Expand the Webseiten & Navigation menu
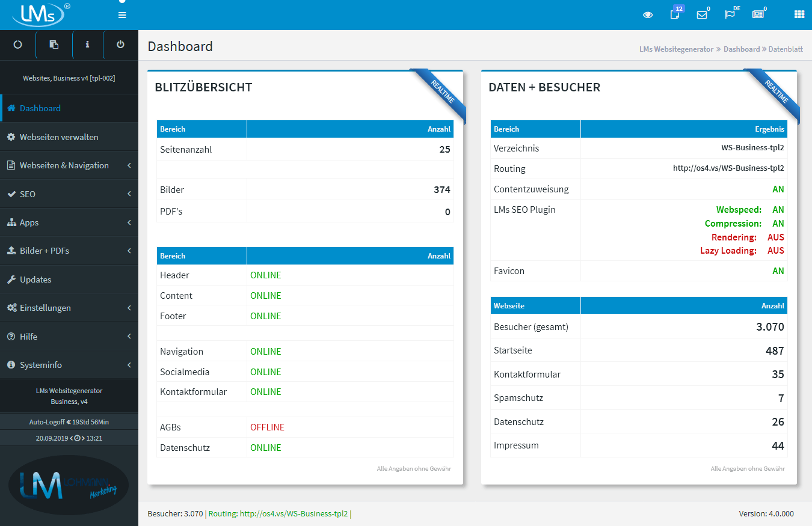The image size is (812, 526). (64, 165)
